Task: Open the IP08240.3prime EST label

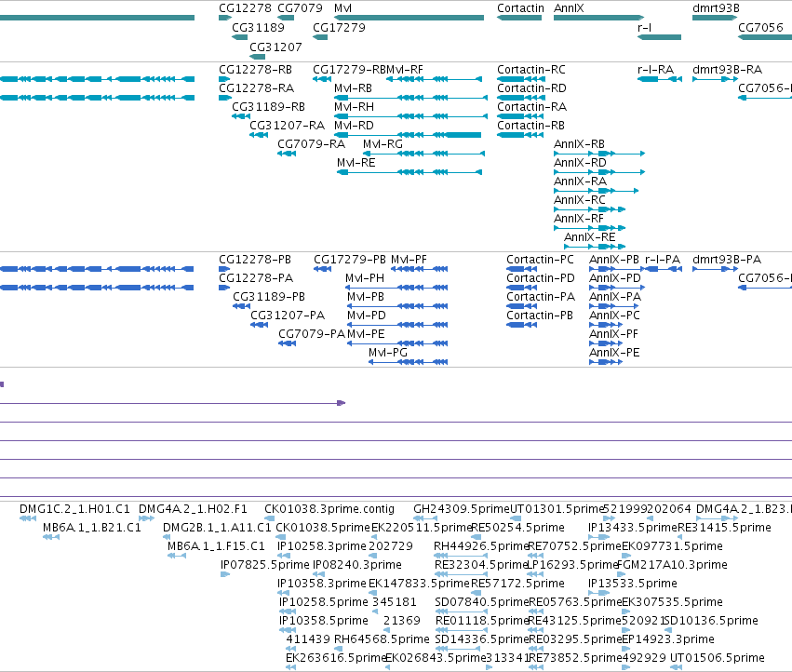Action: (357, 565)
